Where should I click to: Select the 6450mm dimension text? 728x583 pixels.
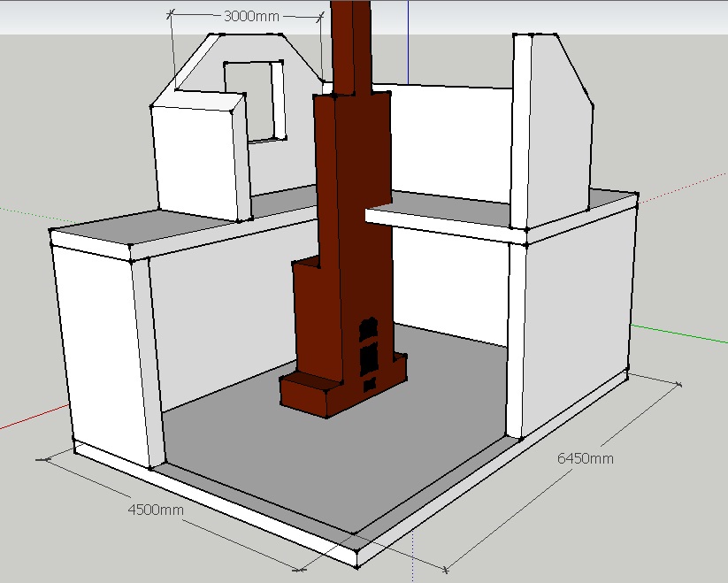click(585, 458)
